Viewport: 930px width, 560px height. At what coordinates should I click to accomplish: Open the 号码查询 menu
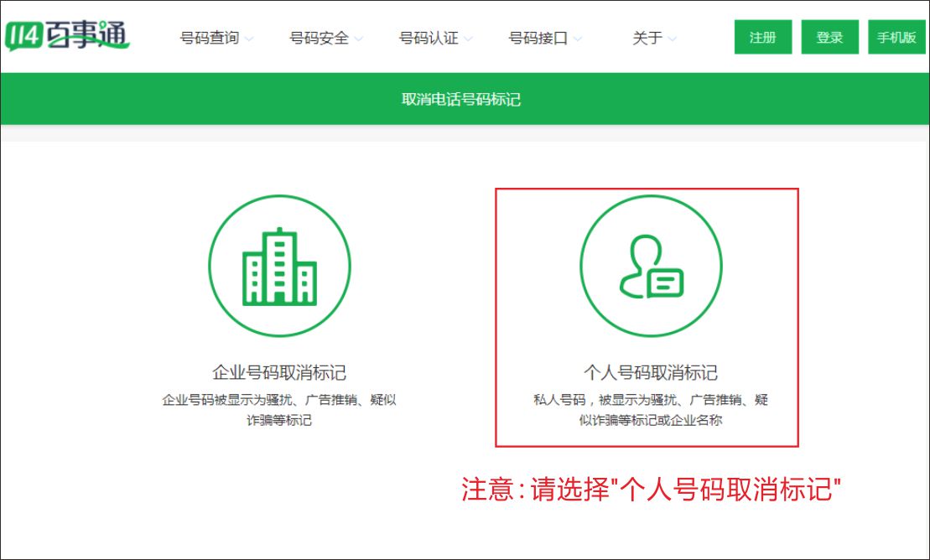click(x=210, y=38)
